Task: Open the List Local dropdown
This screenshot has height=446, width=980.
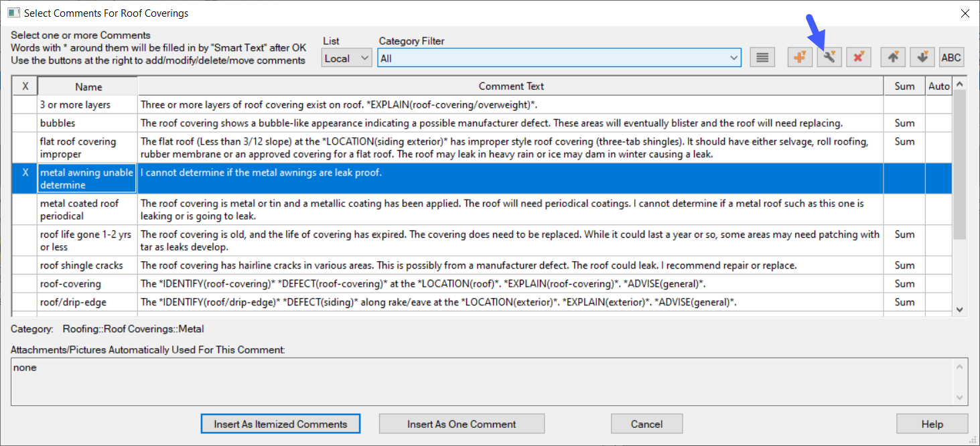Action: 346,58
